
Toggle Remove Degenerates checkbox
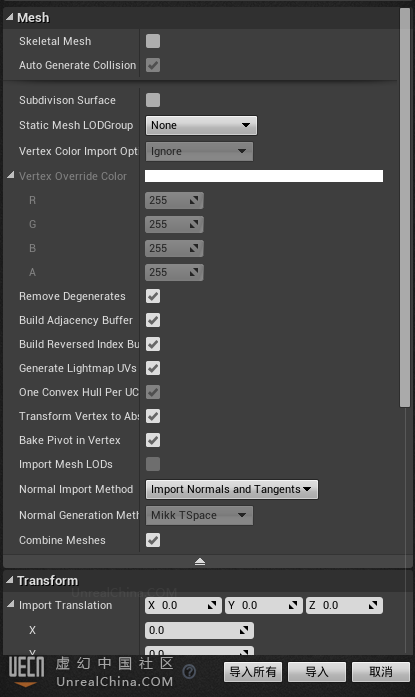coord(153,296)
